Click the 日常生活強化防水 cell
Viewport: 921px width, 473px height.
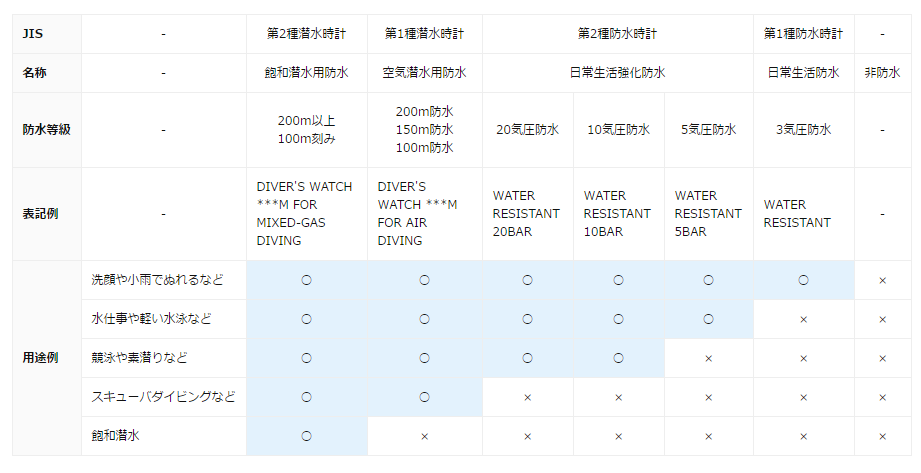coord(618,73)
